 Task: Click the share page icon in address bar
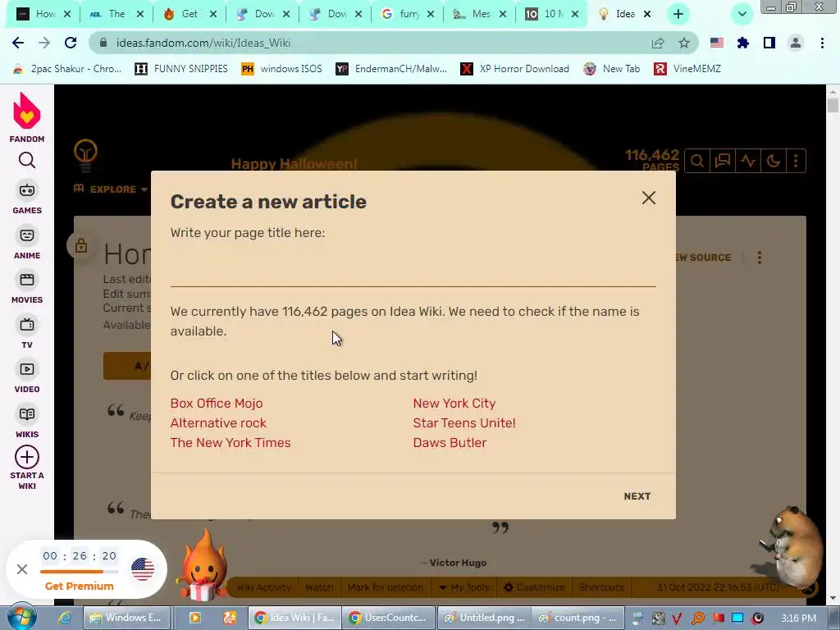coord(658,43)
